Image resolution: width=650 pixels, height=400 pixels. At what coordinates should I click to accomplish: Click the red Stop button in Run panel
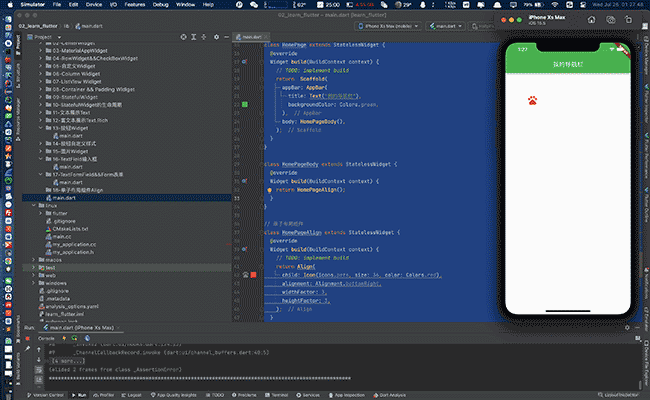(x=28, y=338)
